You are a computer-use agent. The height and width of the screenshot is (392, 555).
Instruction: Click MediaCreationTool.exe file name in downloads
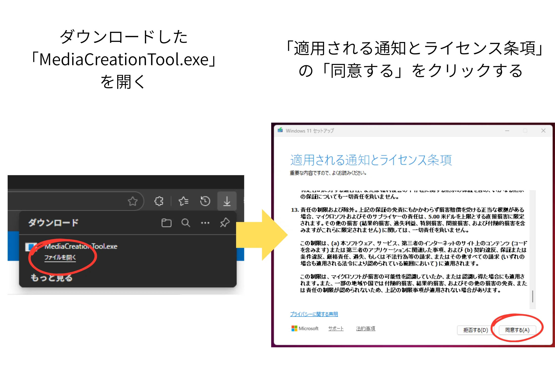coord(81,246)
